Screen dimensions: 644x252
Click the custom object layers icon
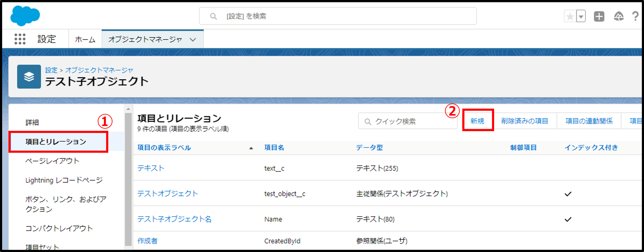point(29,77)
